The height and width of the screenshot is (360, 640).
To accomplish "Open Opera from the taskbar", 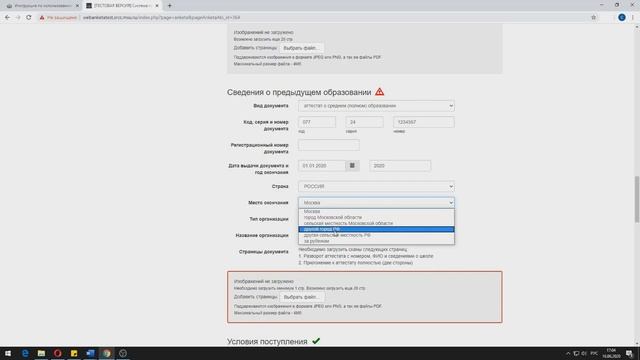I will click(58, 353).
